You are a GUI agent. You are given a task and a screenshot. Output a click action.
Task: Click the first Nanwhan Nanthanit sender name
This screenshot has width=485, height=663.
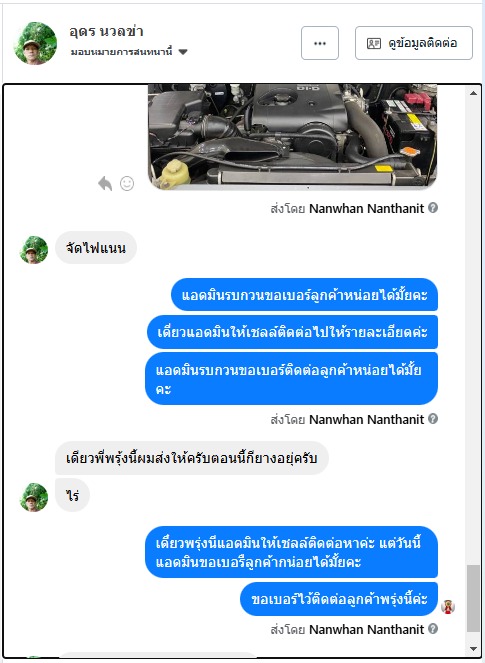pos(366,208)
